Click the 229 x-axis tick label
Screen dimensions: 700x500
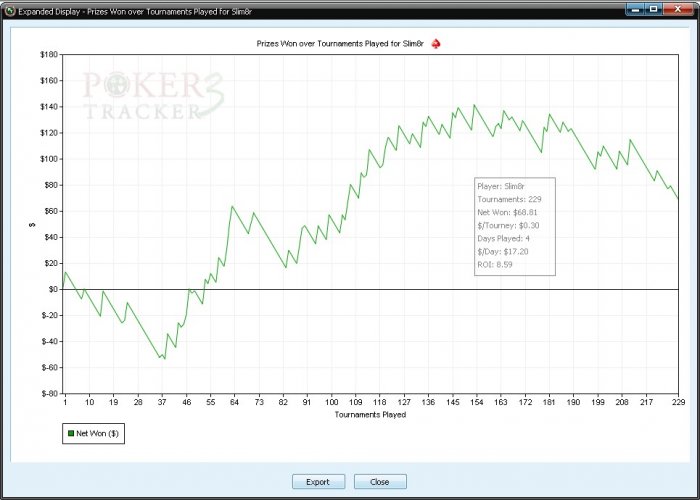(x=678, y=402)
